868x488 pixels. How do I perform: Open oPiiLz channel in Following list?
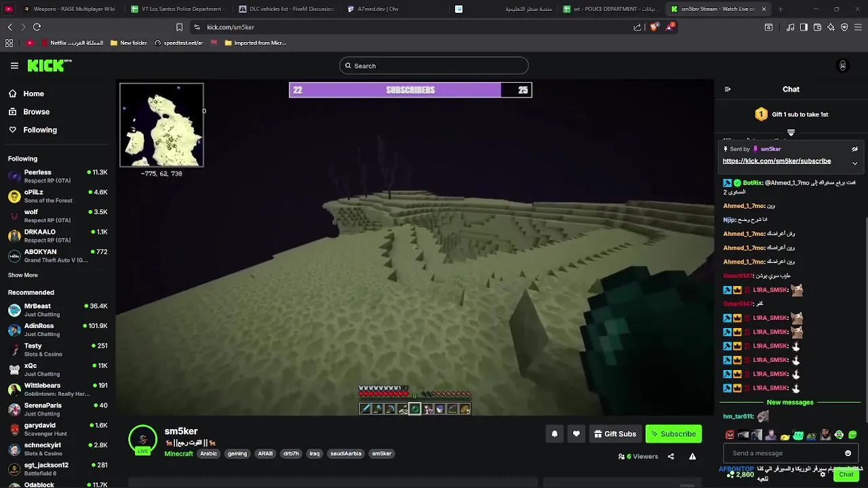(x=58, y=197)
